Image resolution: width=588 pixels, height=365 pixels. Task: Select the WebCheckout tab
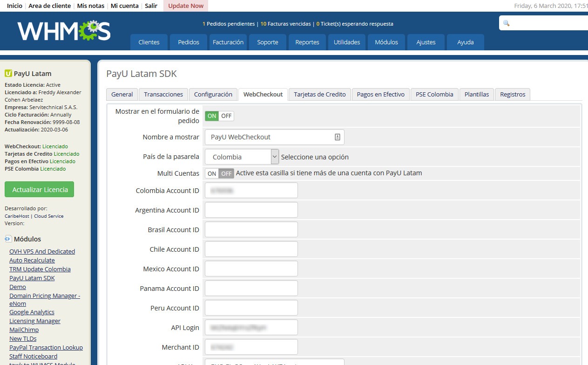click(x=263, y=94)
